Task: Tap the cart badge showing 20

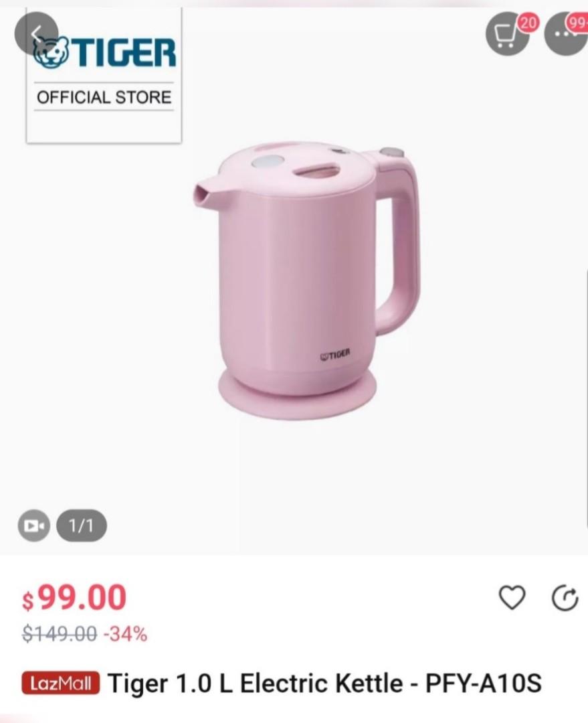Action: [527, 22]
